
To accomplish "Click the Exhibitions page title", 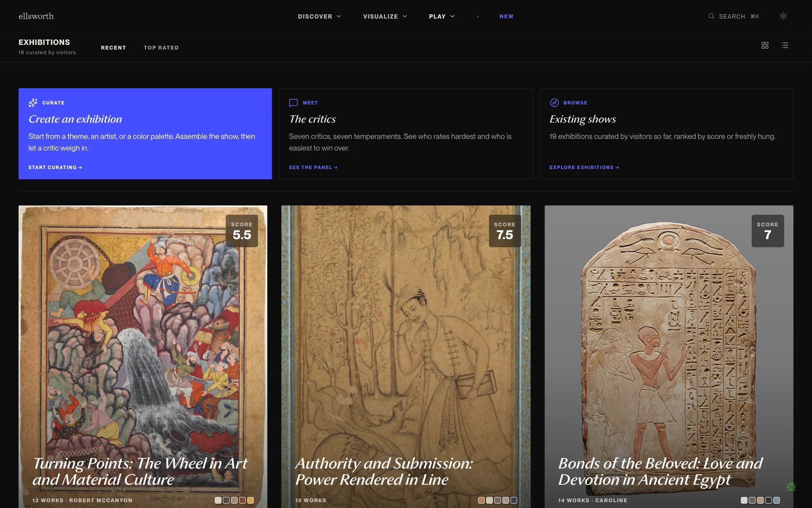I will coord(44,42).
